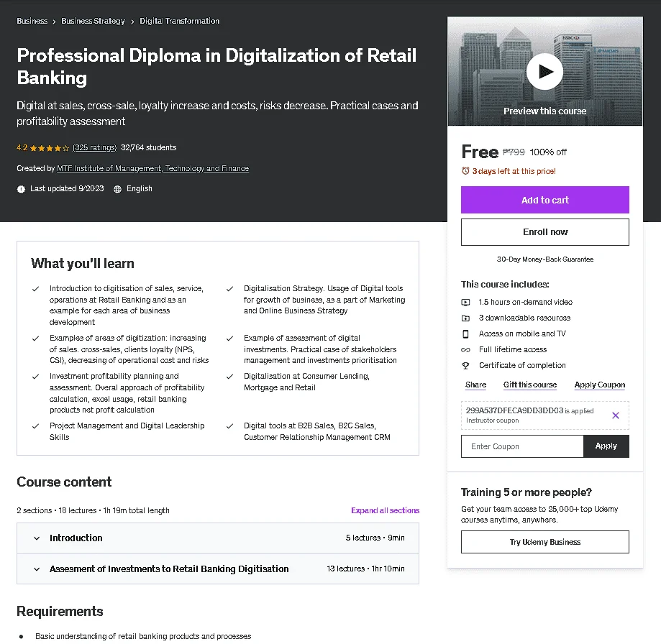Click the Apply coupon button
Image resolution: width=661 pixels, height=644 pixels.
coord(606,446)
